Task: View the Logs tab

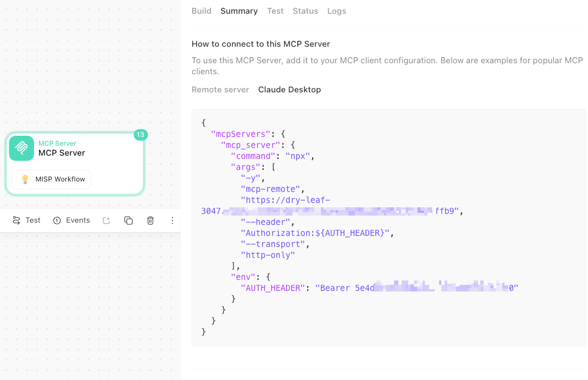Action: point(336,11)
